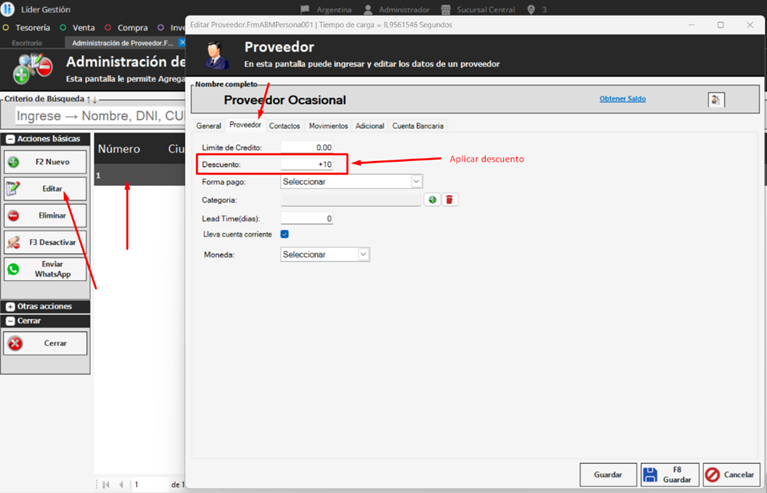Viewport: 767px width, 493px height.
Task: Click the red trash icon beside Categoria
Action: (449, 200)
